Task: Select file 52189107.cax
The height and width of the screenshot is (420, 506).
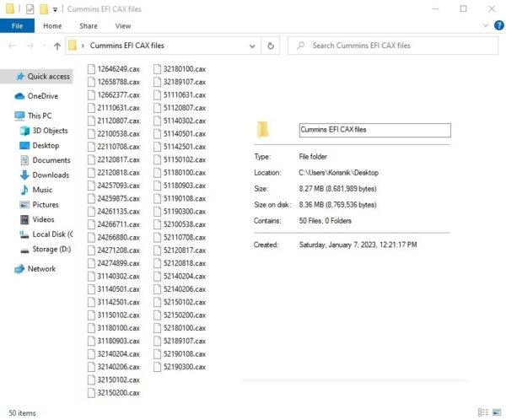Action: [x=180, y=341]
